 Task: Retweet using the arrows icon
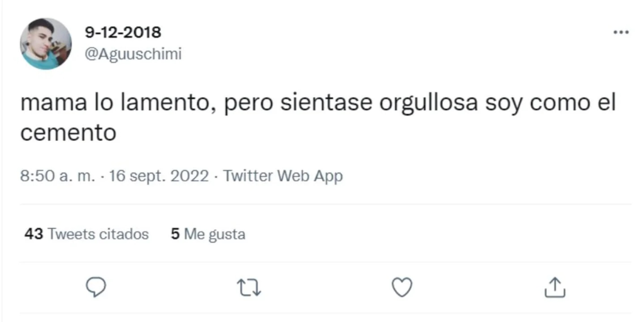[248, 287]
